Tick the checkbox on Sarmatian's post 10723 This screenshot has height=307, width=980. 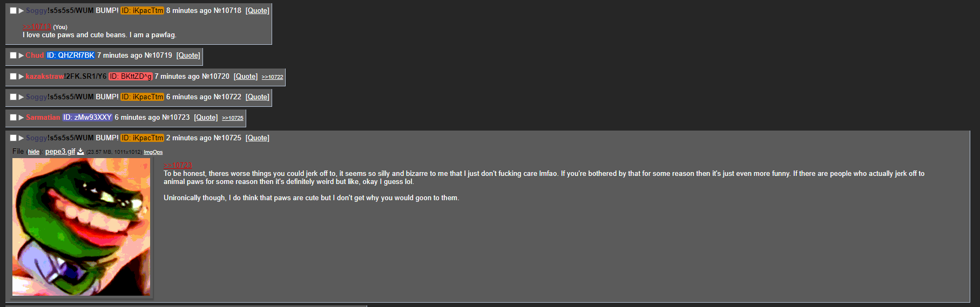tap(13, 118)
